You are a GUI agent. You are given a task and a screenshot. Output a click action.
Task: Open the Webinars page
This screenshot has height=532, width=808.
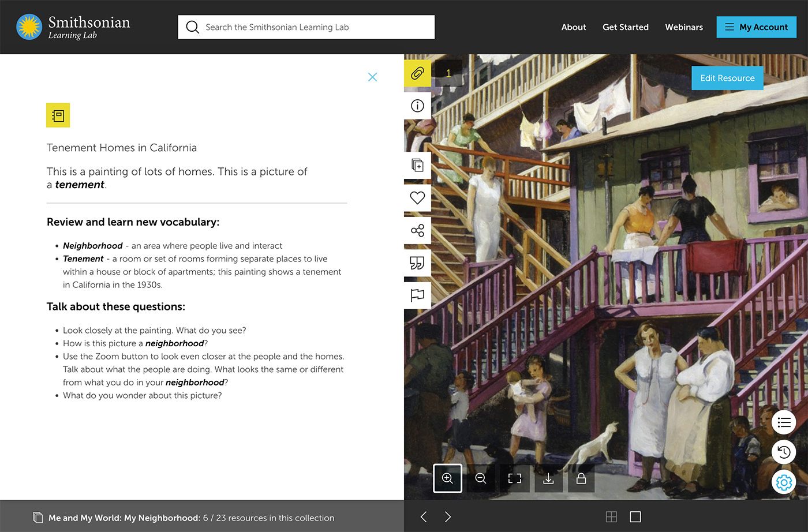click(684, 27)
